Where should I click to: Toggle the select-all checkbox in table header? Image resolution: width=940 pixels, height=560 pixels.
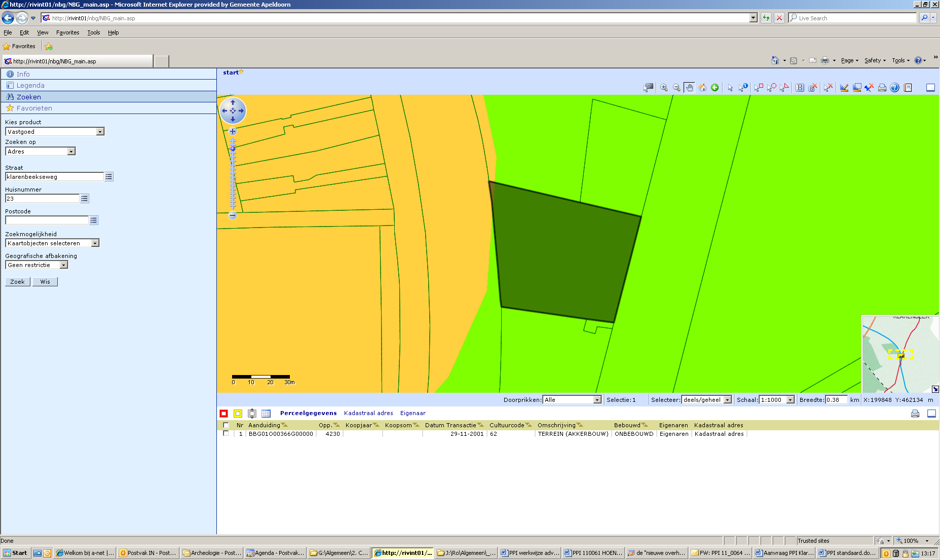pyautogui.click(x=226, y=425)
